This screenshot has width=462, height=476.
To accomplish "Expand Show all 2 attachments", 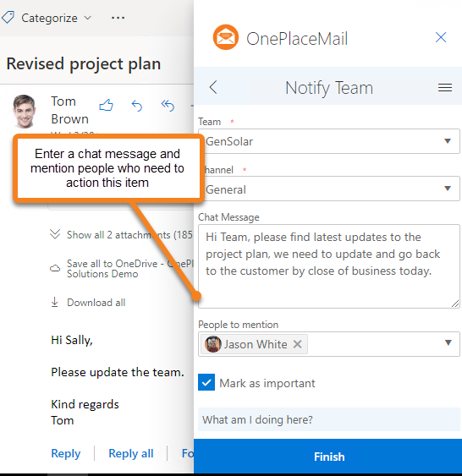I will click(121, 235).
